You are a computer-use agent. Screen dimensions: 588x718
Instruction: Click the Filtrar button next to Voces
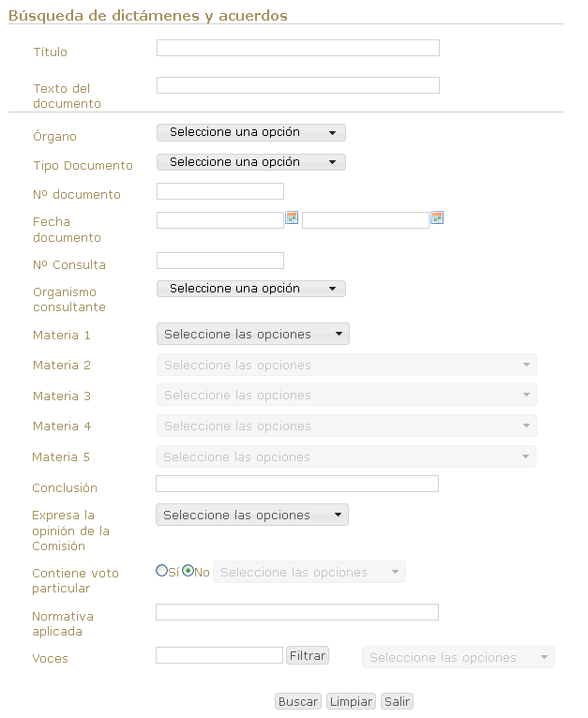pos(308,655)
